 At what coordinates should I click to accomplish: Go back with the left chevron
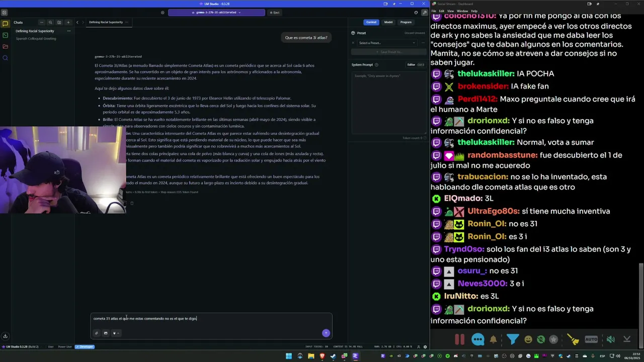coord(77,22)
